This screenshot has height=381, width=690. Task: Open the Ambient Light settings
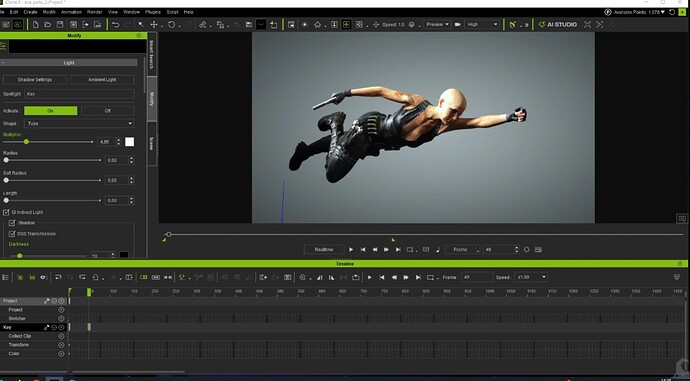(x=102, y=80)
